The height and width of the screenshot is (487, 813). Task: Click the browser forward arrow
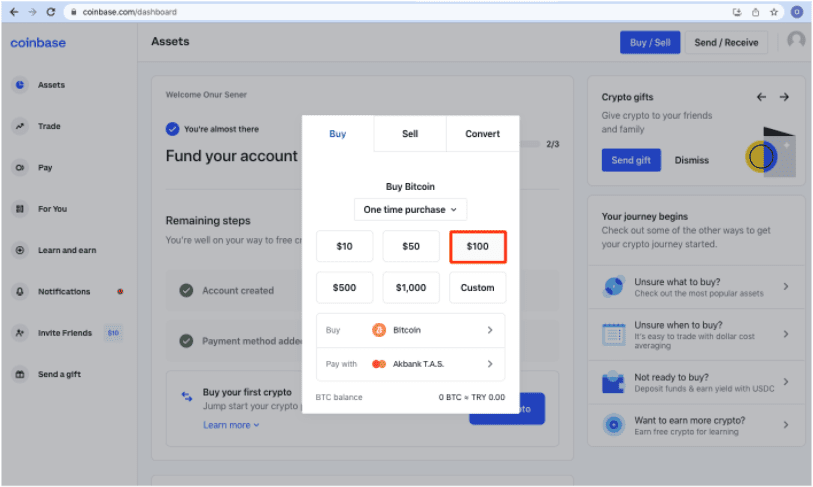click(x=32, y=11)
